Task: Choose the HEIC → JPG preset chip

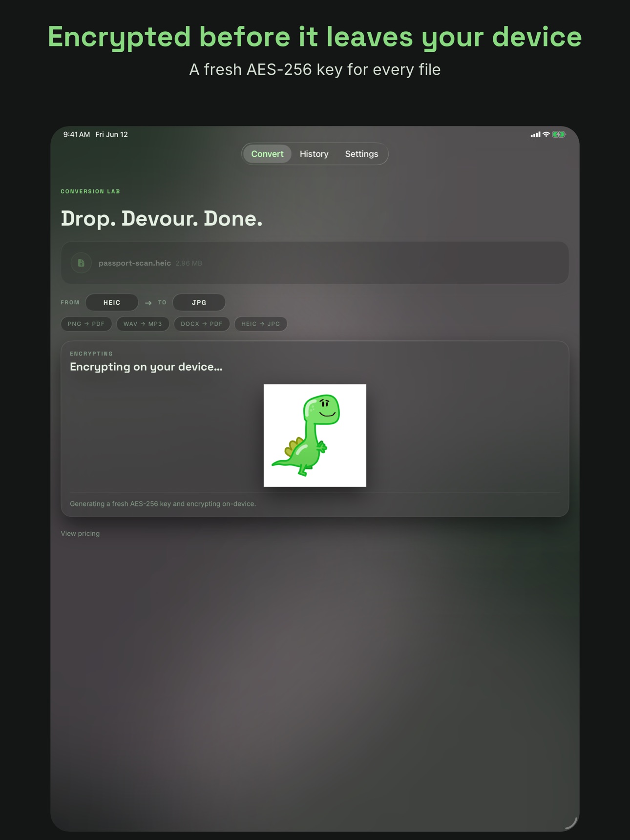Action: click(x=261, y=324)
